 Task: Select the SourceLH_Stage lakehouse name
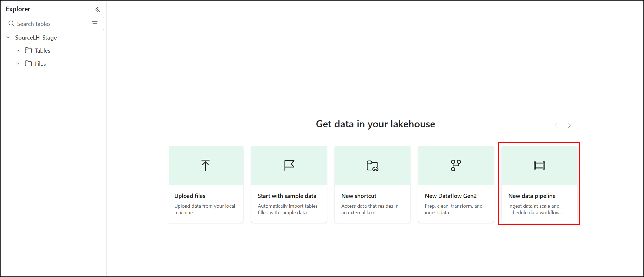pos(36,38)
